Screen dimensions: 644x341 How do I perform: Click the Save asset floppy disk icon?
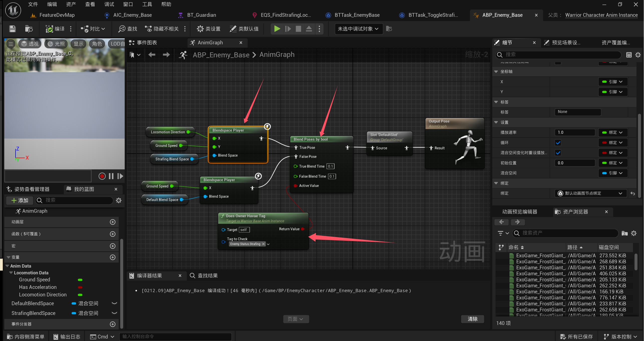coord(12,29)
